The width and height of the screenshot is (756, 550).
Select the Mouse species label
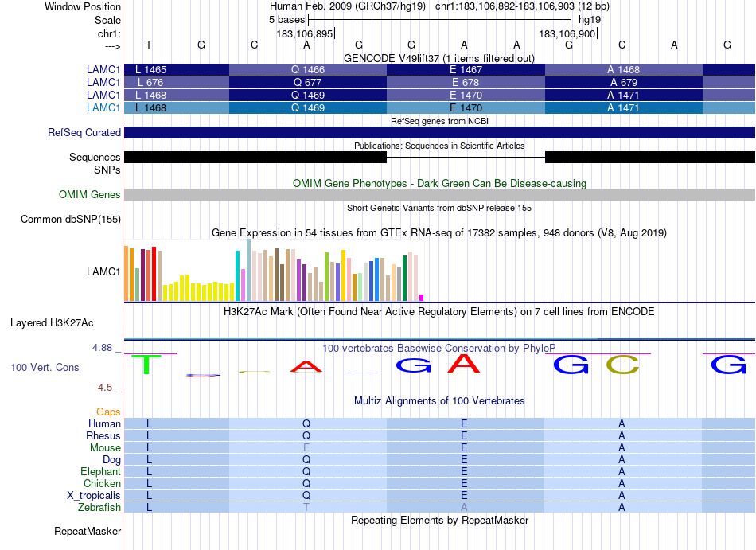105,448
